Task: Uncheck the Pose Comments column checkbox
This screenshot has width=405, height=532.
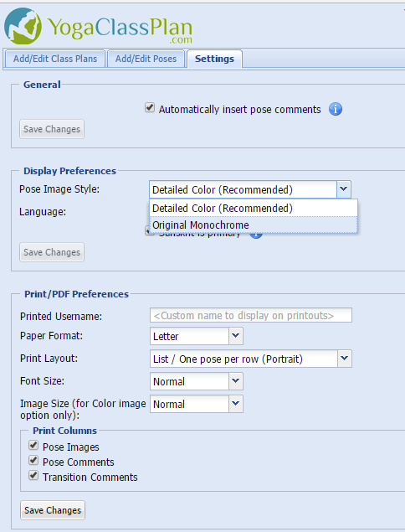Action: coord(33,461)
